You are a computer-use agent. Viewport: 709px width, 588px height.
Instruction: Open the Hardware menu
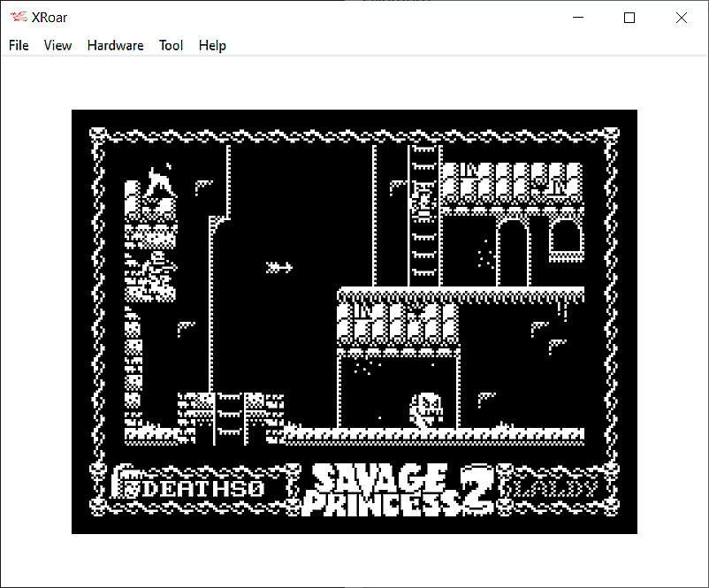[x=115, y=45]
